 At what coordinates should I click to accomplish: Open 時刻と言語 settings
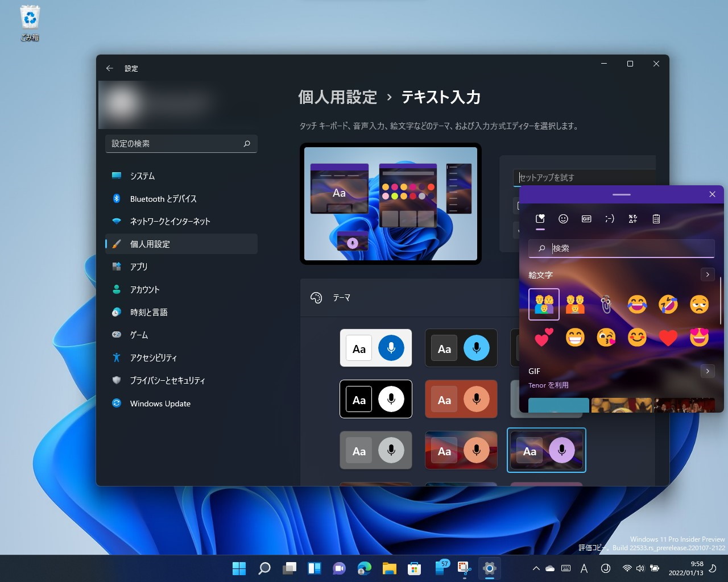click(x=181, y=312)
